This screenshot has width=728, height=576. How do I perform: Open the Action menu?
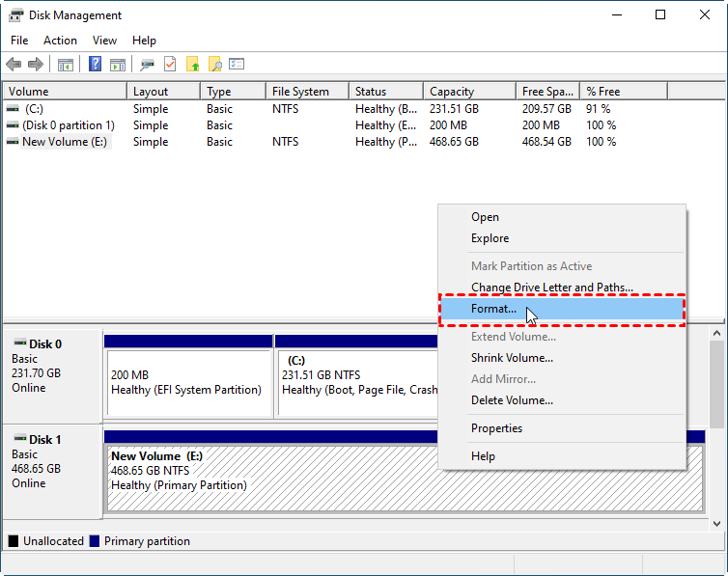60,41
